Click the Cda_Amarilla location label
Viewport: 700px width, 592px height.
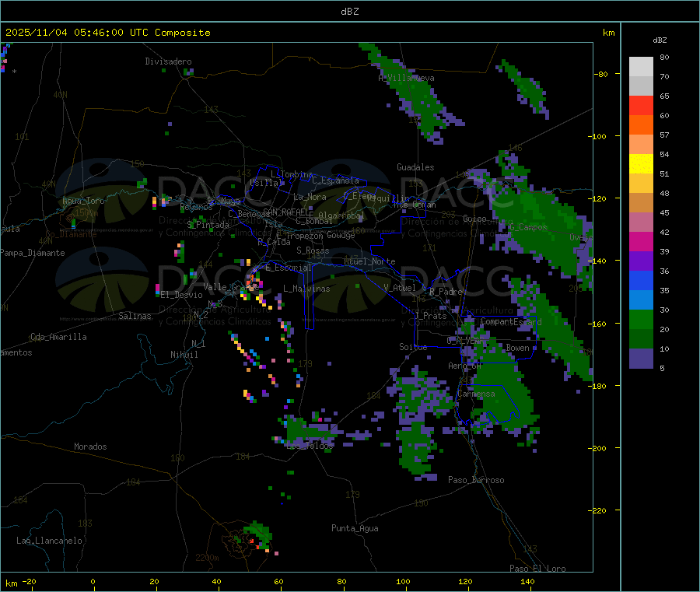[x=58, y=337]
